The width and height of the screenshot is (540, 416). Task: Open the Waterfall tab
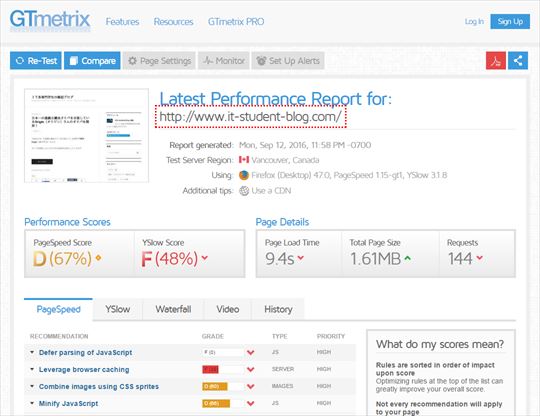(173, 309)
